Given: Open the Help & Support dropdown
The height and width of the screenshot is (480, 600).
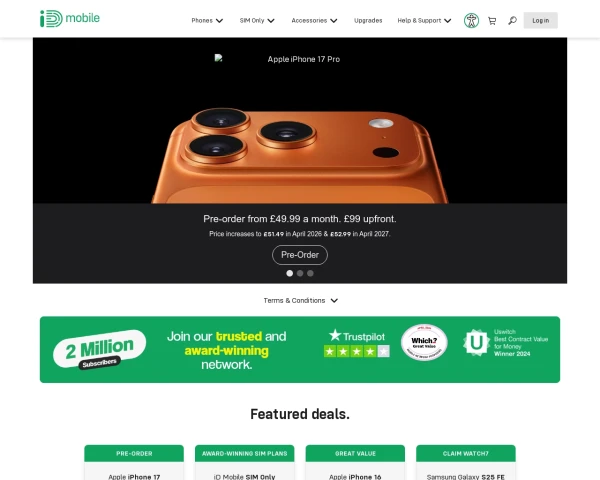Looking at the screenshot, I should tap(424, 21).
